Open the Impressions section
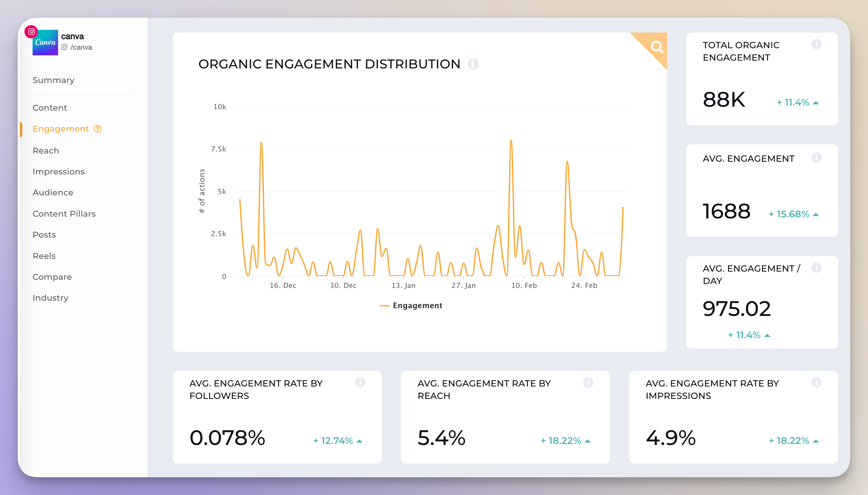This screenshot has height=495, width=868. (58, 172)
